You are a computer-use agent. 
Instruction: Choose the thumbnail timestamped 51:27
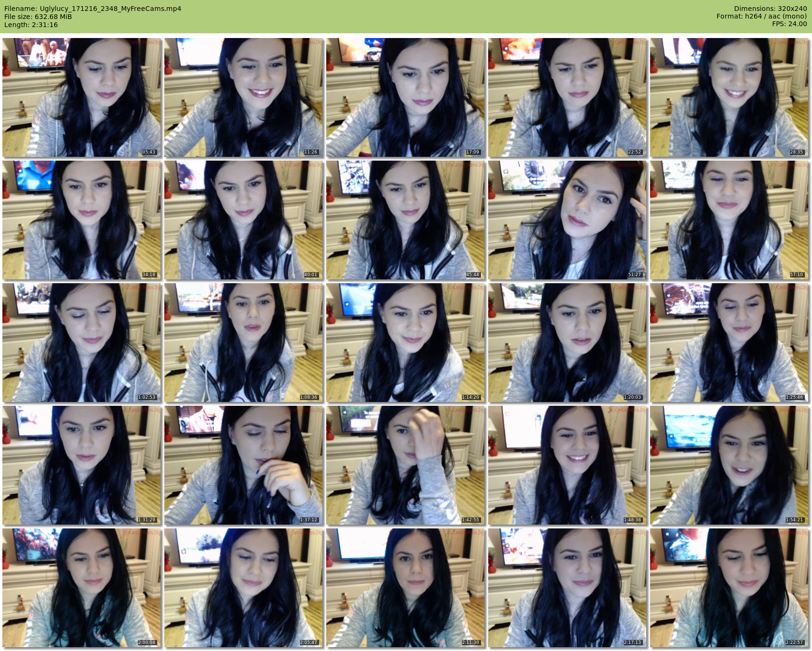point(567,220)
